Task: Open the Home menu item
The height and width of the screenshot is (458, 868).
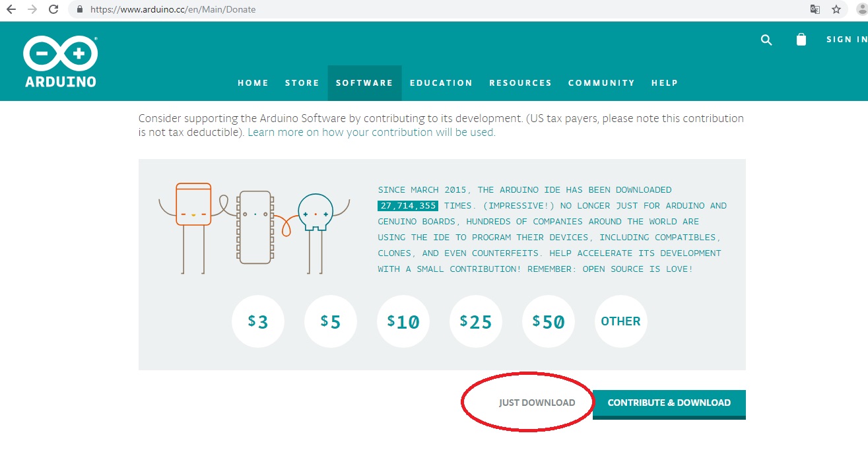Action: pos(253,83)
